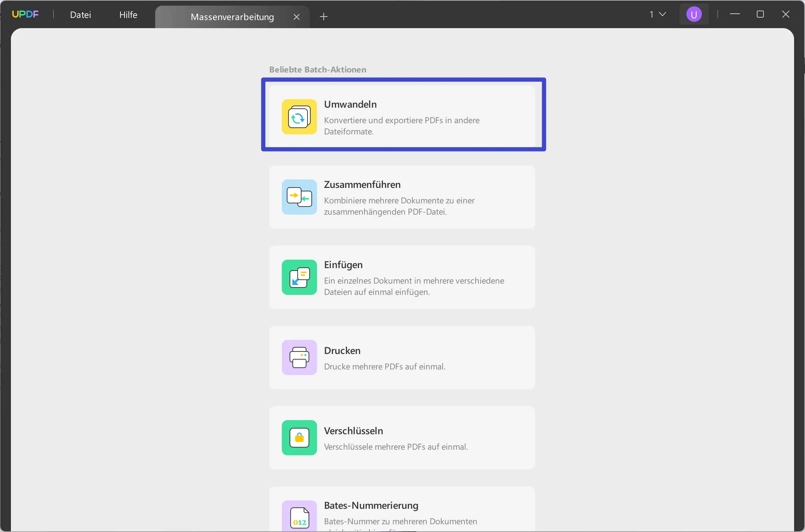Click the Einfügen description text
Image resolution: width=805 pixels, height=532 pixels.
point(414,286)
